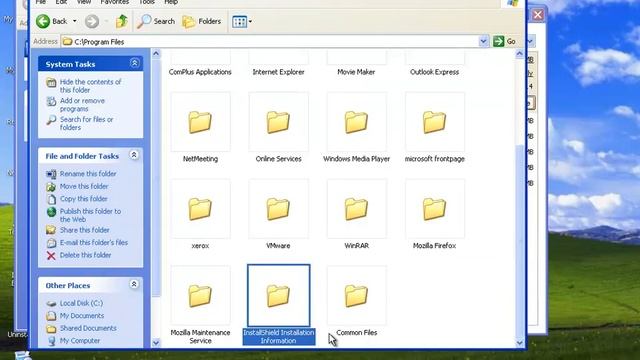Open the Search pane

point(156,21)
